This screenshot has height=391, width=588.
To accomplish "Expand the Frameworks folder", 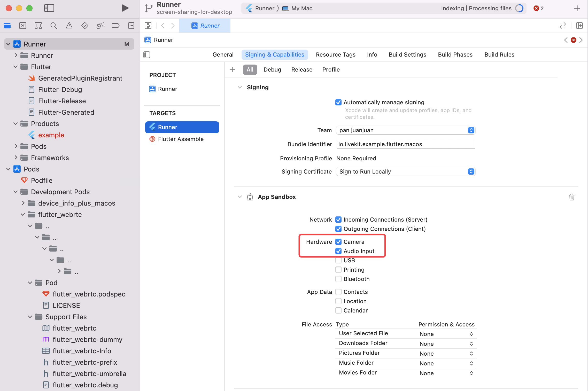I will click(16, 158).
